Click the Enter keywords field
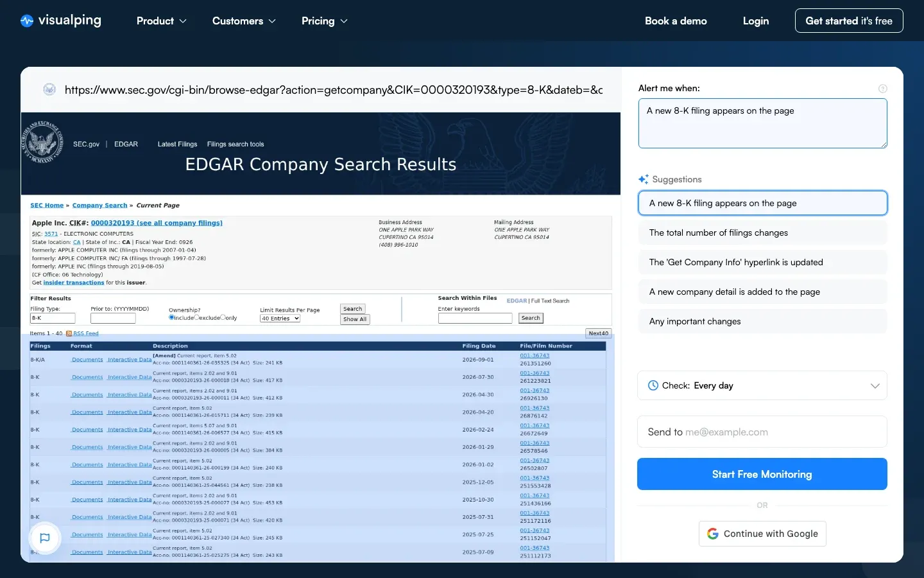 pyautogui.click(x=475, y=318)
